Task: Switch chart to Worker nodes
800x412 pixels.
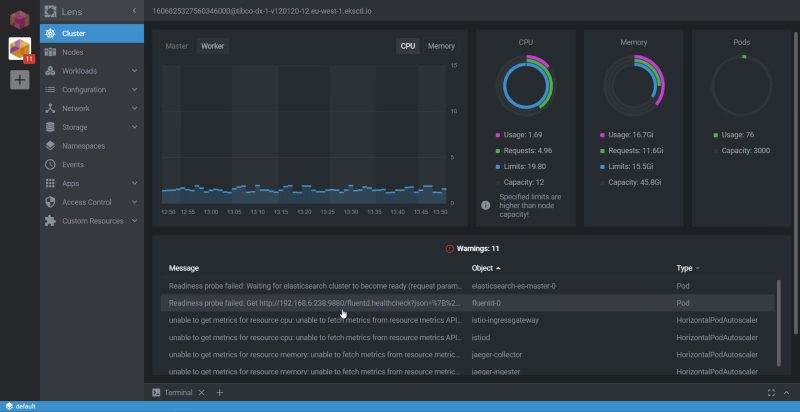Action: 213,46
